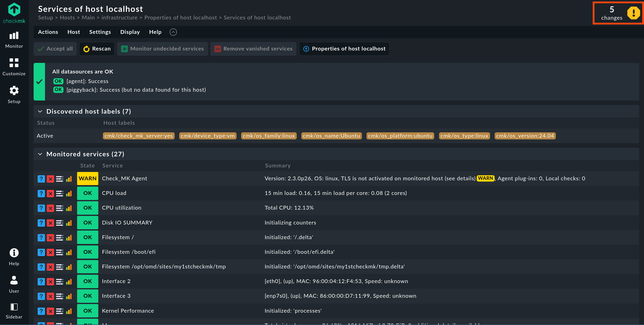
Task: Click the cmk/check_mk_server:yes label
Action: tap(139, 136)
